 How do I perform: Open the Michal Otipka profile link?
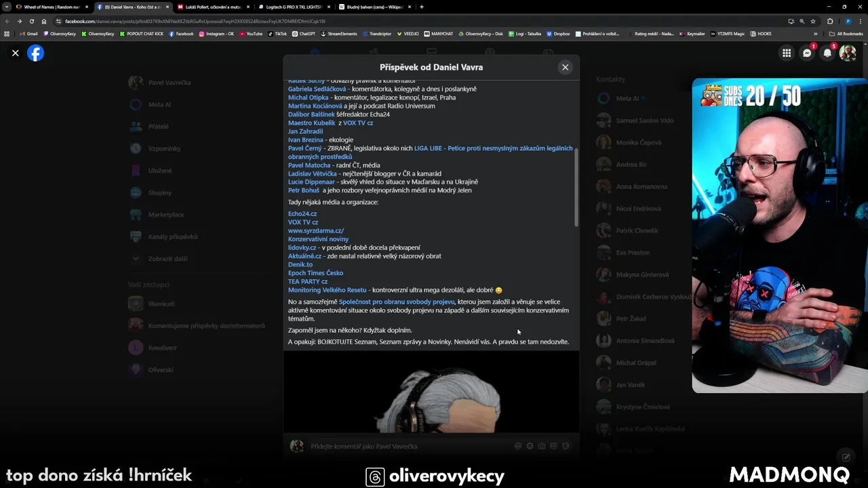tap(308, 98)
